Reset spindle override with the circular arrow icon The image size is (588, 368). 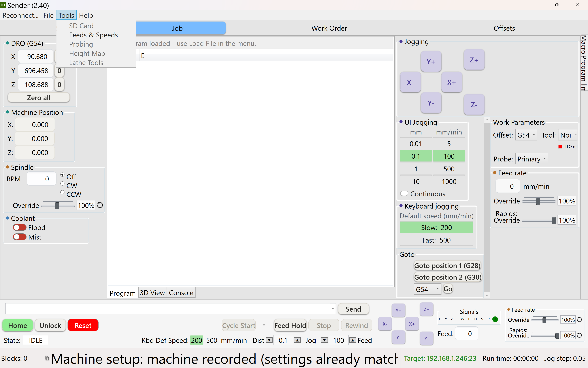pyautogui.click(x=100, y=205)
